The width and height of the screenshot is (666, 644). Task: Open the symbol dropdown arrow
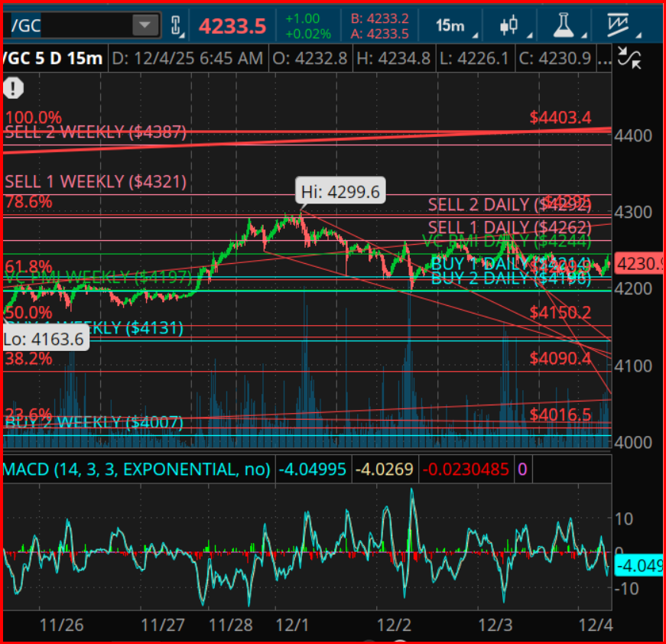coord(144,24)
